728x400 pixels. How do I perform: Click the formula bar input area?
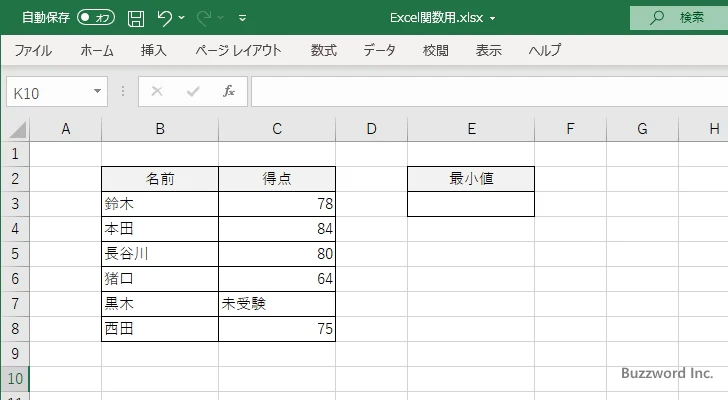coord(489,92)
